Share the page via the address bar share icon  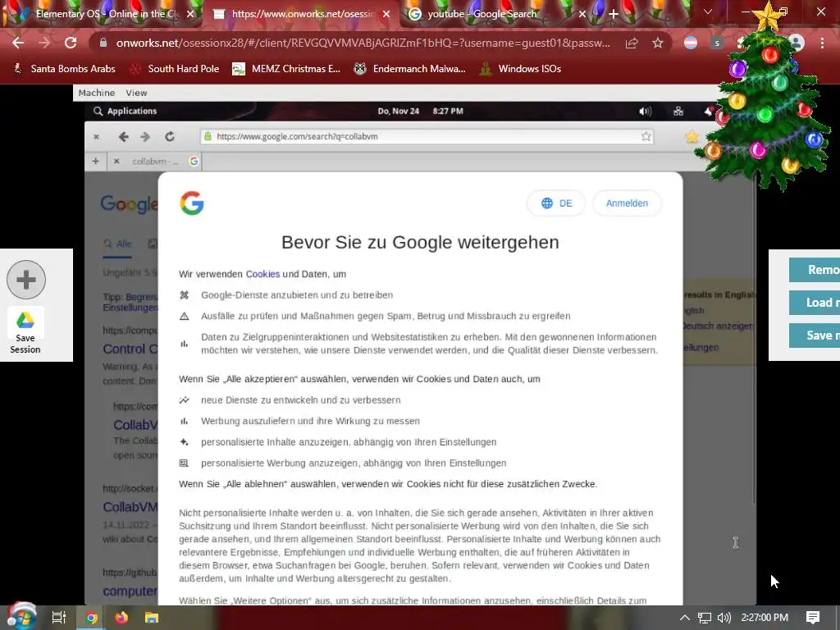point(632,43)
